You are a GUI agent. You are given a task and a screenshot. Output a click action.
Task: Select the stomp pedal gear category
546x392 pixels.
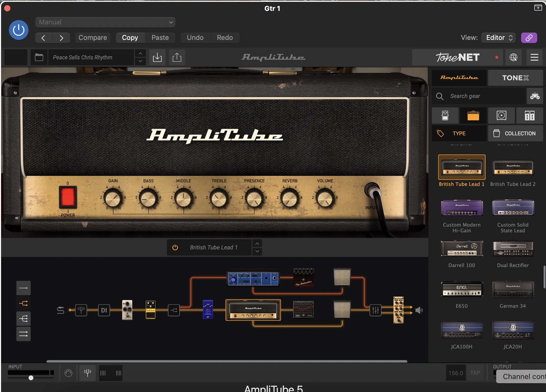click(x=445, y=116)
